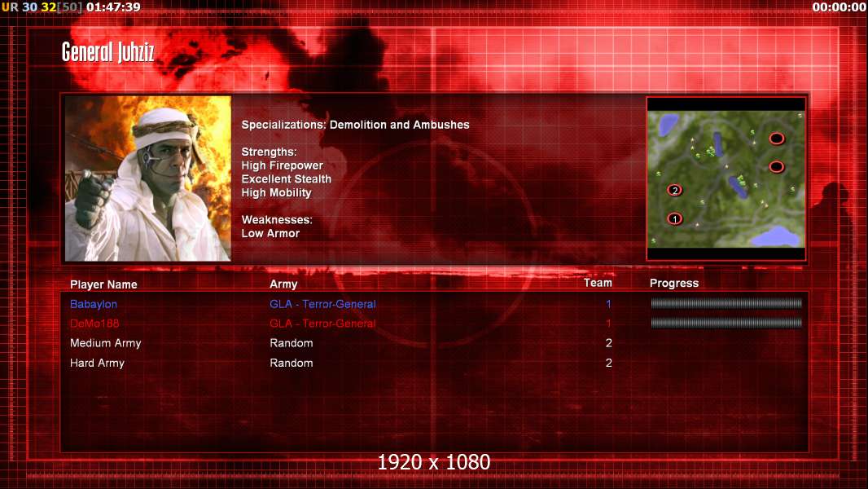868x489 pixels.
Task: Click the 1920 x 1080 resolution label
Action: pyautogui.click(x=434, y=462)
